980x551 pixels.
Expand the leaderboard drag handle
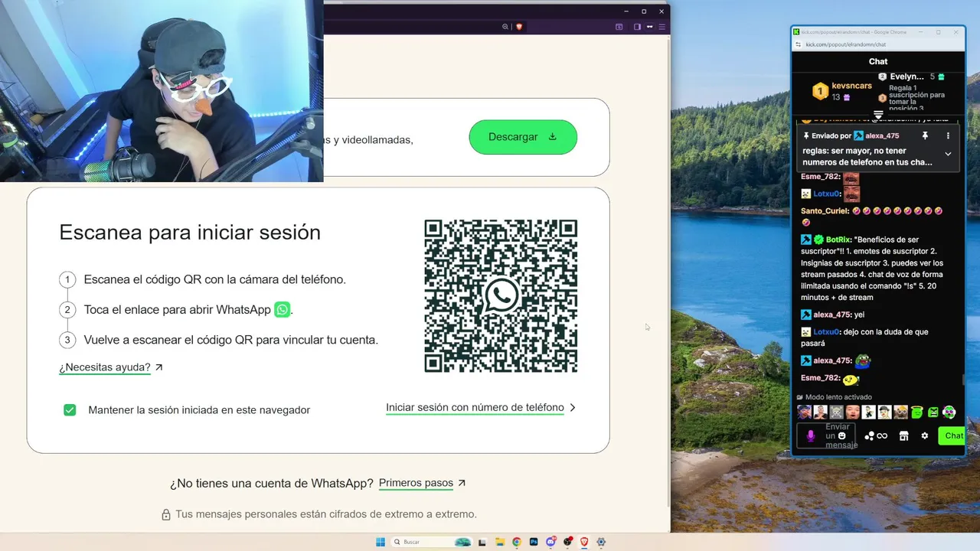click(x=878, y=115)
